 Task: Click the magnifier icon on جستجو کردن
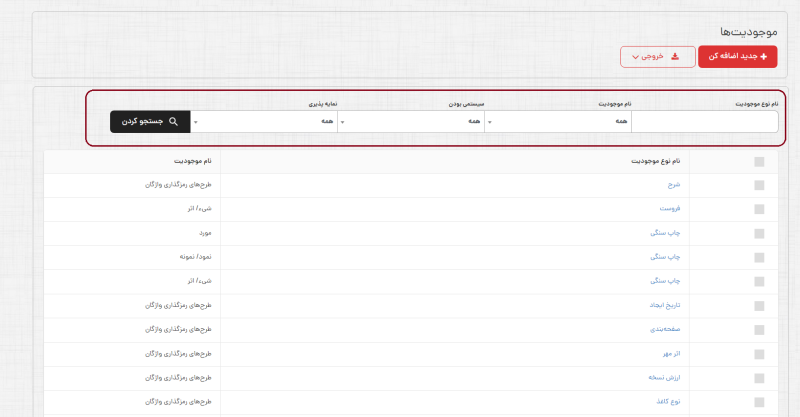(173, 121)
